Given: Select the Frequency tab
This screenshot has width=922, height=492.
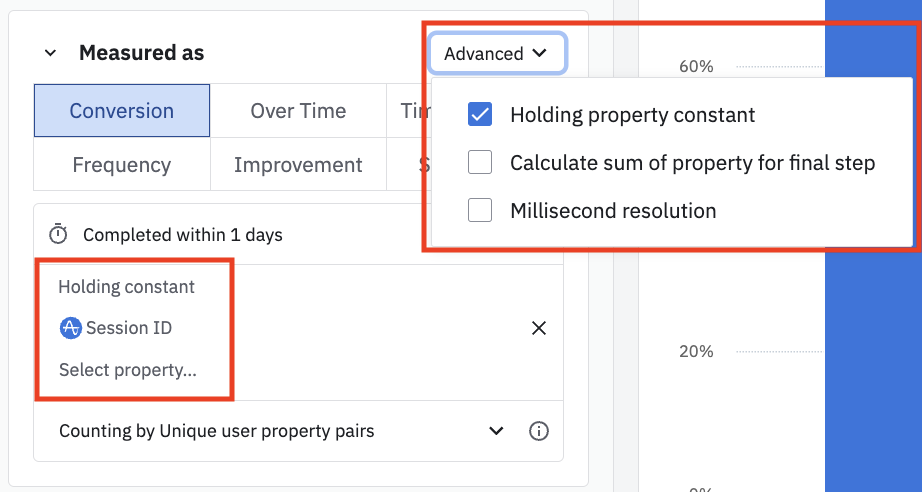Looking at the screenshot, I should pyautogui.click(x=121, y=165).
